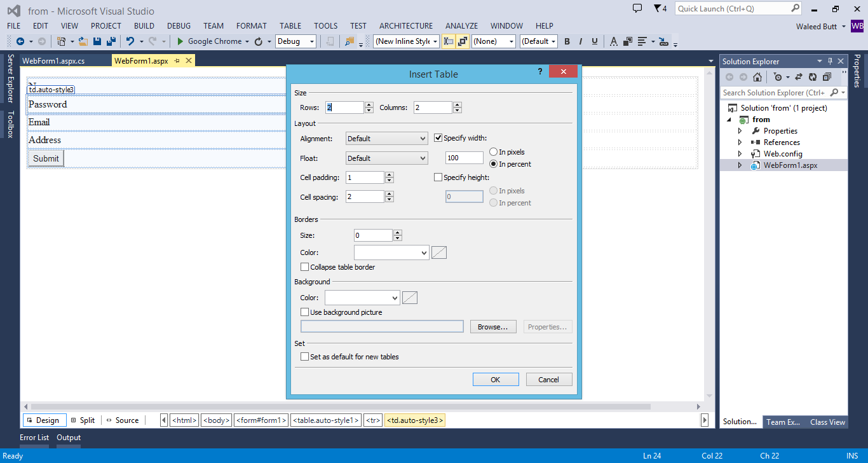Click the Save All toolbar icon

[111, 41]
